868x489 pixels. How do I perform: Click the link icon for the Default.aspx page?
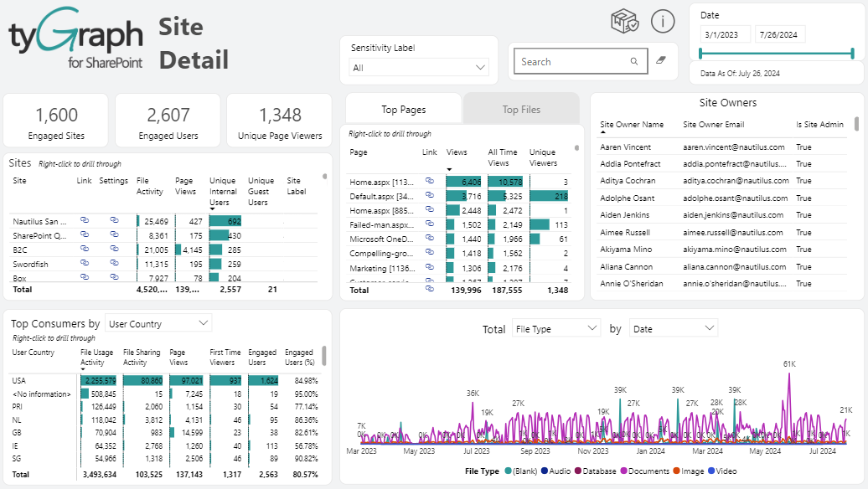click(x=430, y=195)
